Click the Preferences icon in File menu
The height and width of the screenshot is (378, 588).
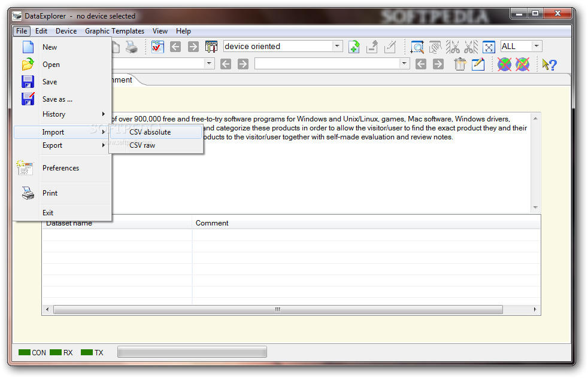[25, 168]
